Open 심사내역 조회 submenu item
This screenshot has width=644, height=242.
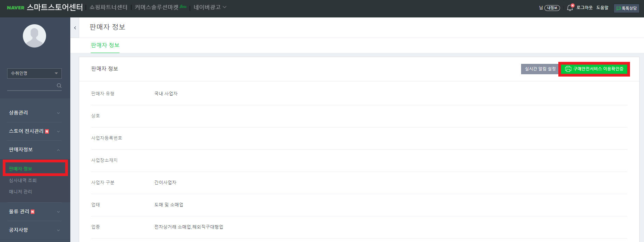23,180
